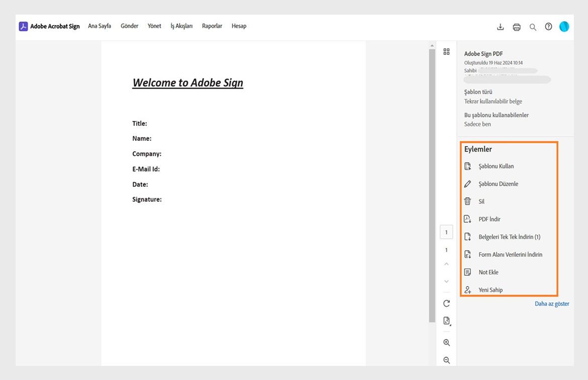Choose Şablonu Düzenle
The width and height of the screenshot is (588, 380).
(498, 184)
